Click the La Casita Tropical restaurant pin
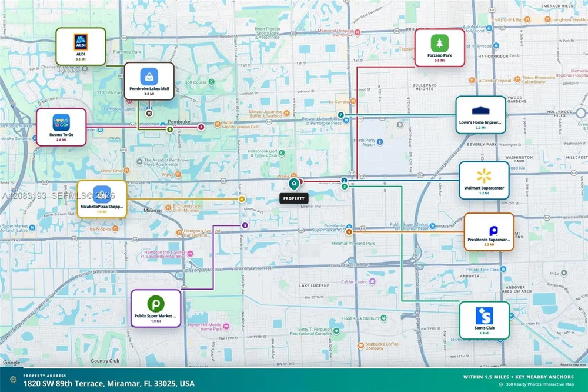Image resolution: width=588 pixels, height=392 pixels. [x=472, y=81]
